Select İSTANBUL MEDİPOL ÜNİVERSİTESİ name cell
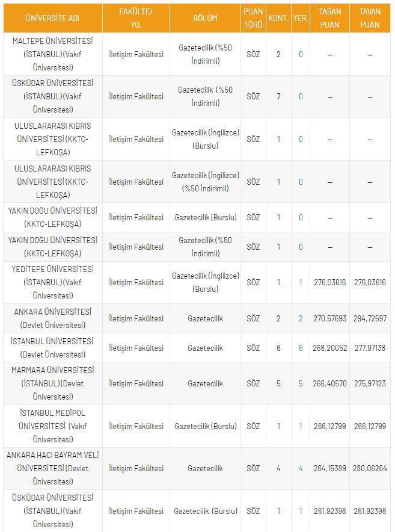This screenshot has height=532, width=395. coord(53,425)
